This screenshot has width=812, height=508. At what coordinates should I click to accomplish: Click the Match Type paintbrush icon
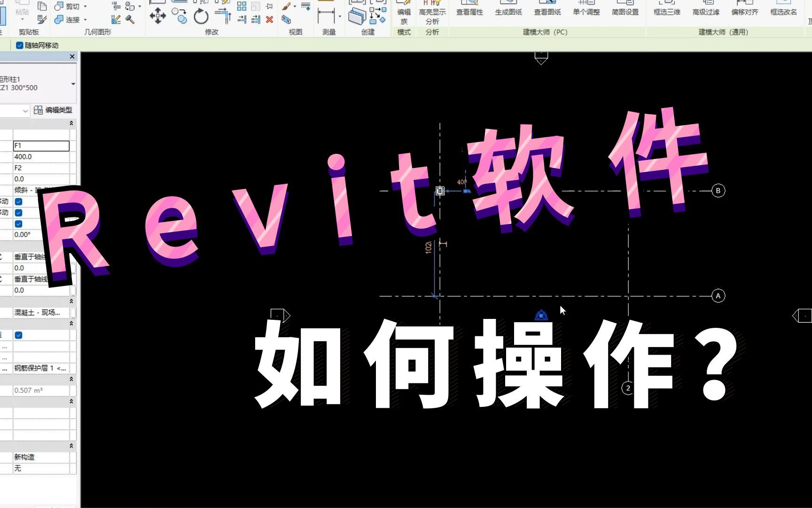click(42, 19)
